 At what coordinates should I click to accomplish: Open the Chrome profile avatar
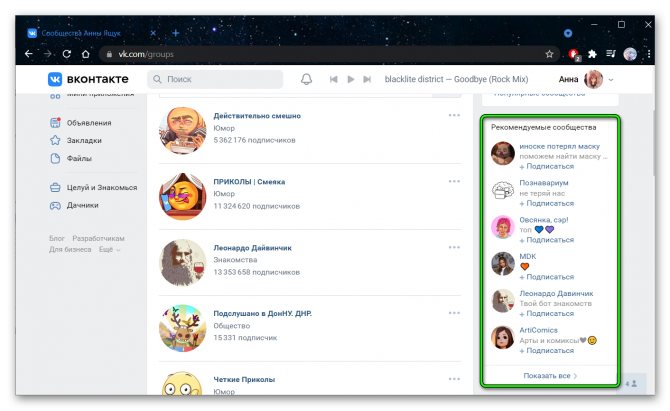[x=630, y=54]
